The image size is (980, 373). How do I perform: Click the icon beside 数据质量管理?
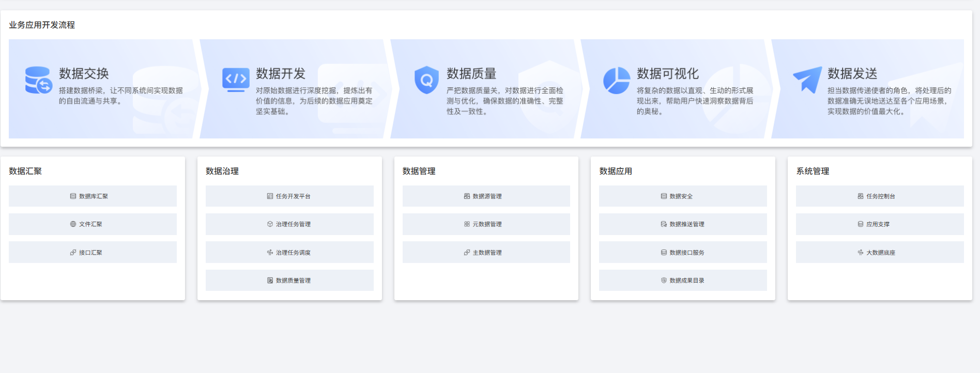(x=270, y=281)
